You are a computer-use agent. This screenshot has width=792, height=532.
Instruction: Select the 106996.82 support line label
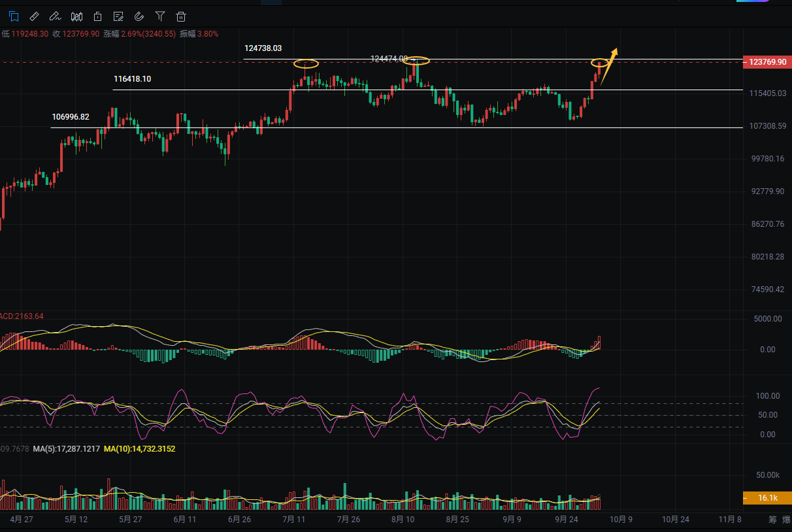(71, 117)
